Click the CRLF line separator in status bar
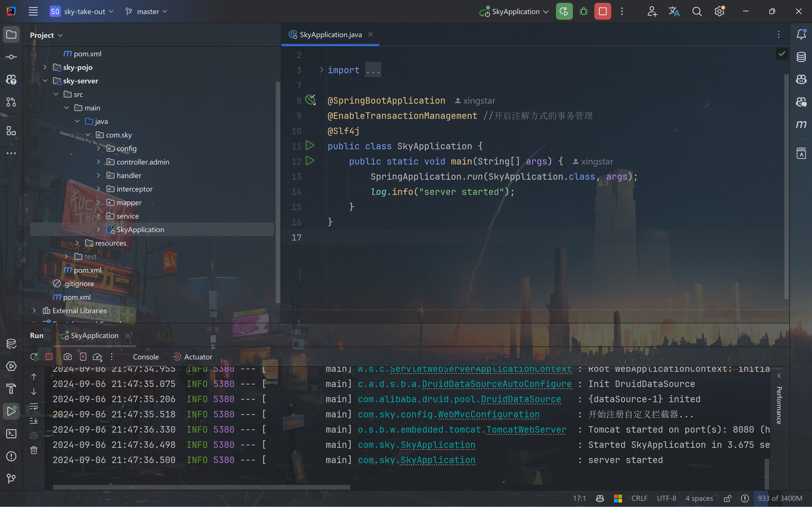 pyautogui.click(x=639, y=498)
